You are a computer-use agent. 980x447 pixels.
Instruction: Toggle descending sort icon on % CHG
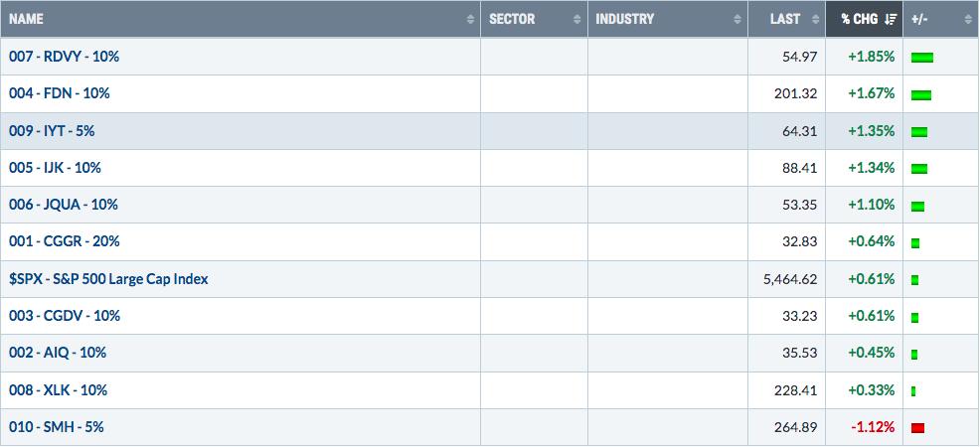(x=891, y=19)
